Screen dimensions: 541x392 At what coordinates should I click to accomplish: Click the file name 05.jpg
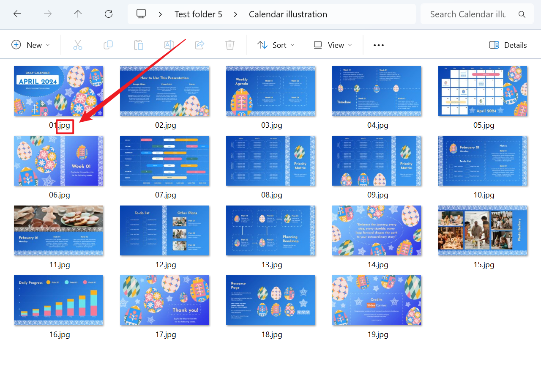(484, 125)
